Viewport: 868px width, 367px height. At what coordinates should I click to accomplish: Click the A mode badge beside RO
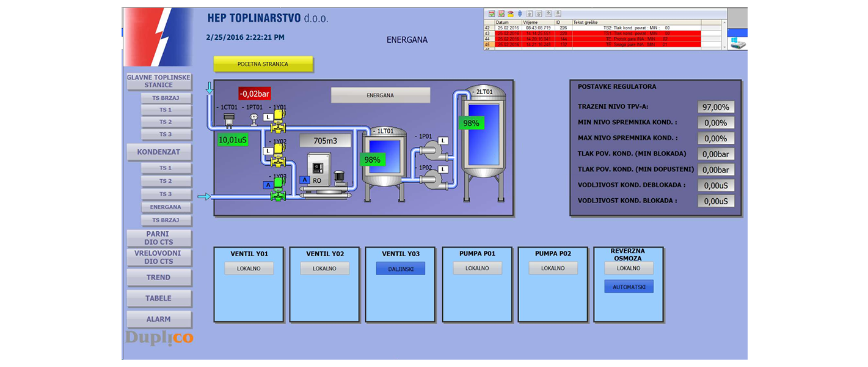305,180
